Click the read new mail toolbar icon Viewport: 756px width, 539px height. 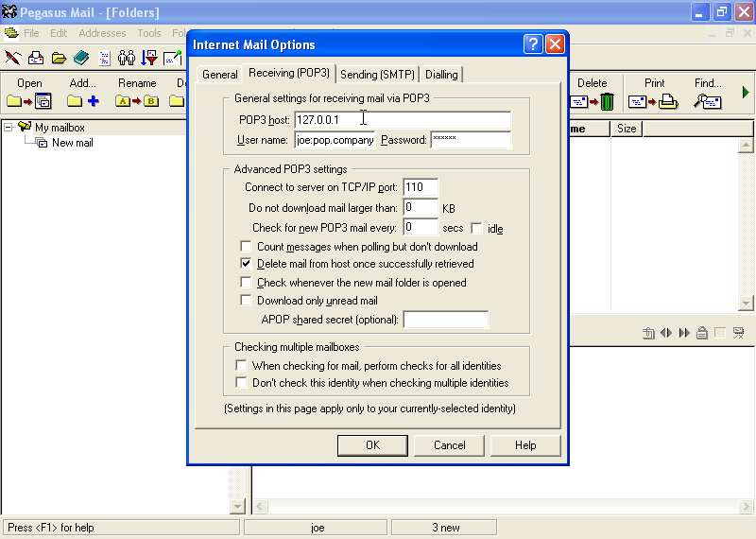[36, 58]
